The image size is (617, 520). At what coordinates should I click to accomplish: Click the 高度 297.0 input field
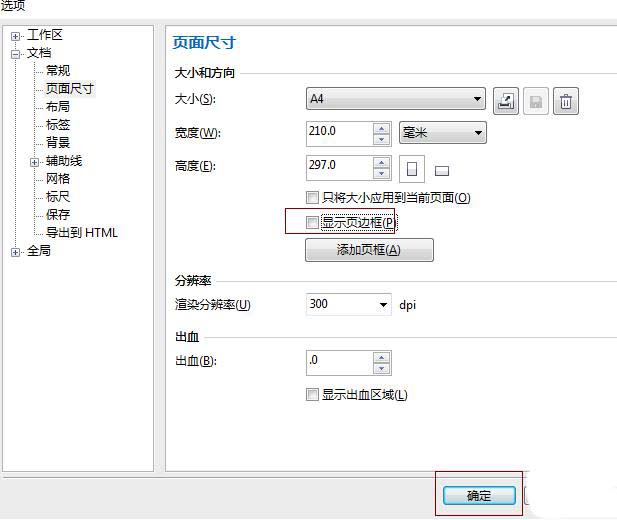pos(340,168)
